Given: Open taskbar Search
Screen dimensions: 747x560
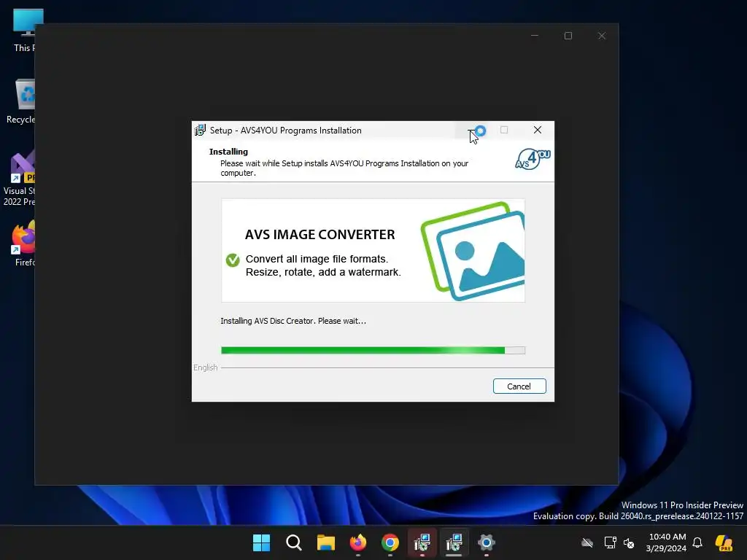Looking at the screenshot, I should click(x=293, y=542).
